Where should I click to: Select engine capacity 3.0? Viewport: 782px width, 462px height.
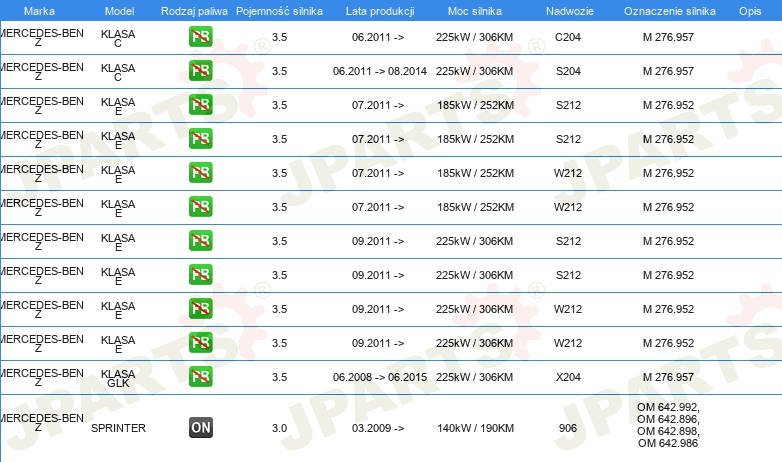click(x=279, y=428)
